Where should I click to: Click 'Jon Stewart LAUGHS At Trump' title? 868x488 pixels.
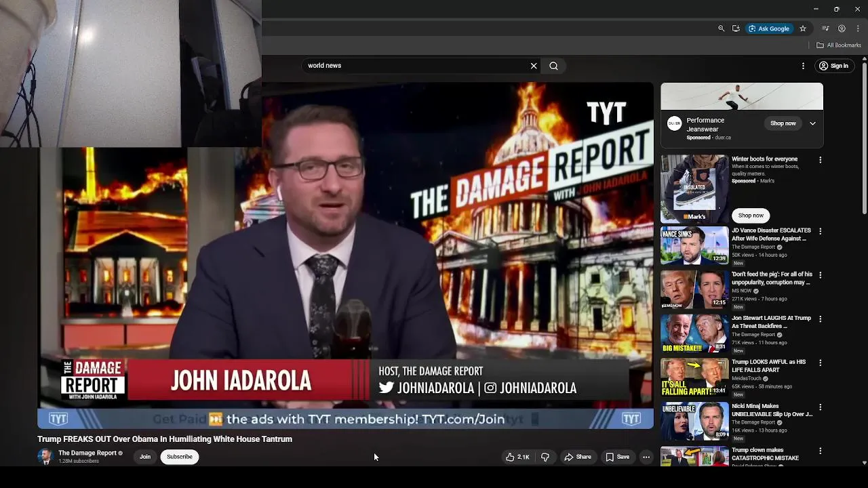[771, 322]
